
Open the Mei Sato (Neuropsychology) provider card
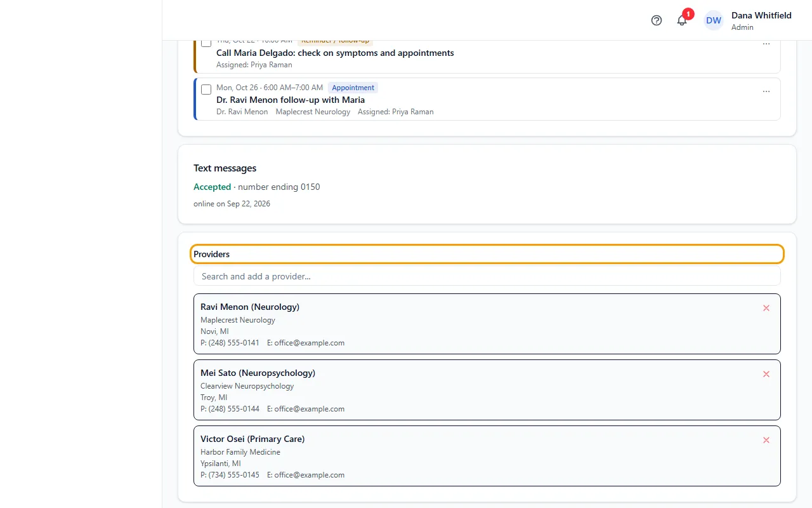tap(487, 390)
